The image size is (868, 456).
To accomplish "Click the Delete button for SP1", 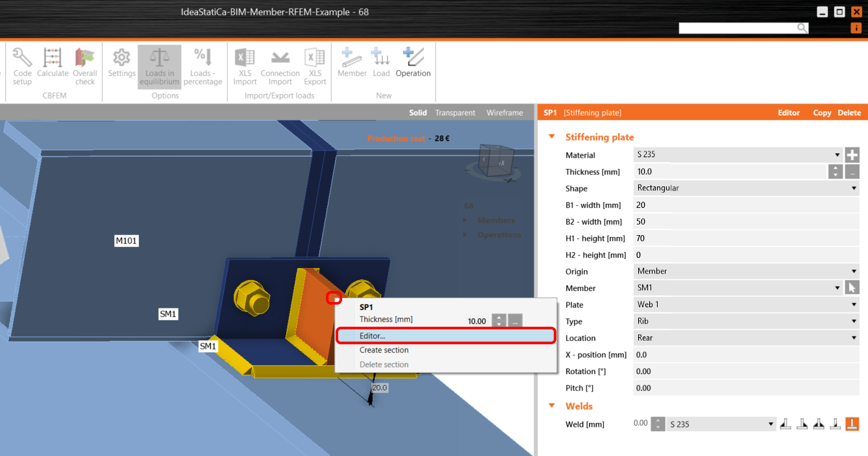I will (x=849, y=112).
